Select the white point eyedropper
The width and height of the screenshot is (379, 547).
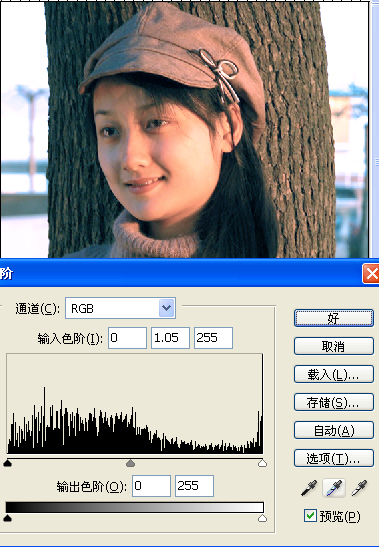359,488
